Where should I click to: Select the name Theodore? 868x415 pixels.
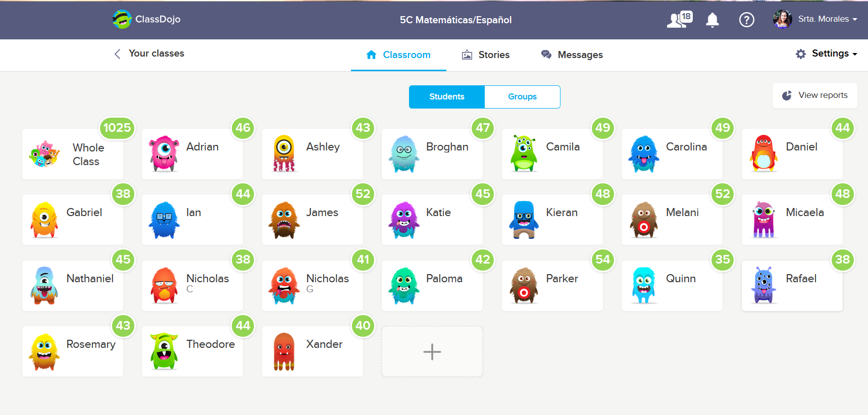tap(211, 344)
